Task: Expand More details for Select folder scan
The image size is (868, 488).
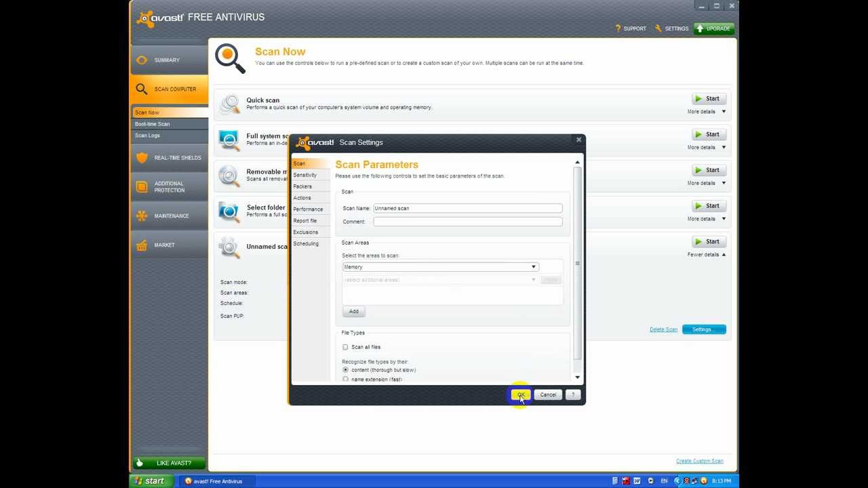Action: 707,219
